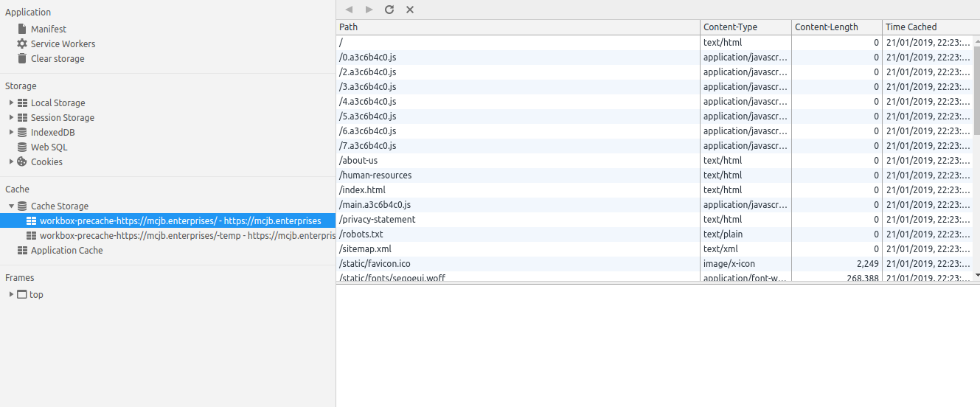Click the next page arrow icon
980x407 pixels.
click(x=369, y=10)
